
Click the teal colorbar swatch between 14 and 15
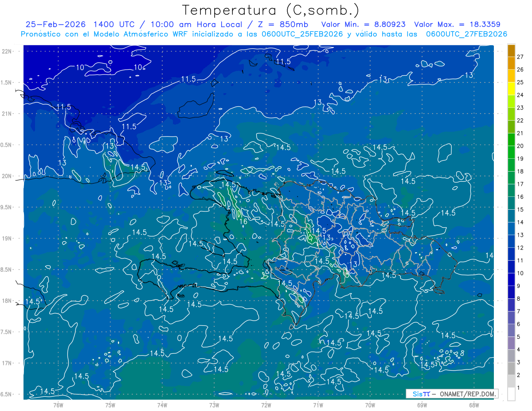click(x=511, y=215)
